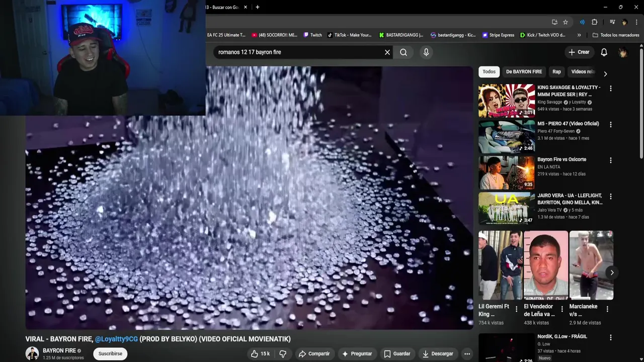Screen dimensions: 644x362
Task: Open the install app icon in the address bar
Action: tap(554, 22)
